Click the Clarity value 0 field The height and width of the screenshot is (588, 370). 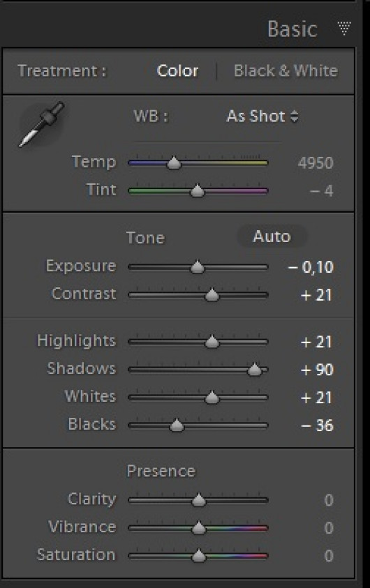(x=329, y=500)
